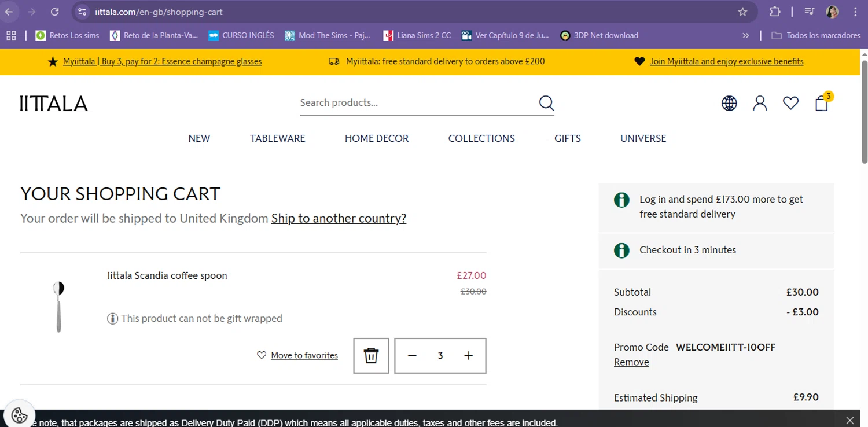Image resolution: width=868 pixels, height=427 pixels.
Task: Click the Iittala logo
Action: [x=54, y=104]
